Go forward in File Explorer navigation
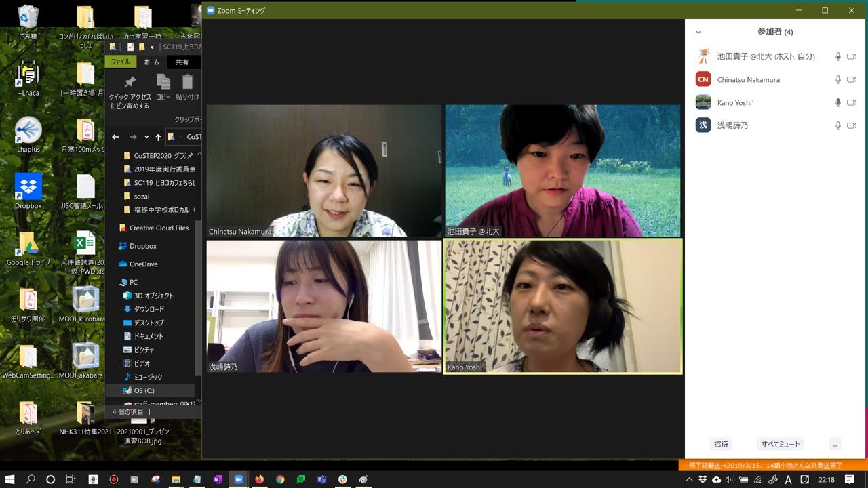Image resolution: width=868 pixels, height=488 pixels. 132,137
